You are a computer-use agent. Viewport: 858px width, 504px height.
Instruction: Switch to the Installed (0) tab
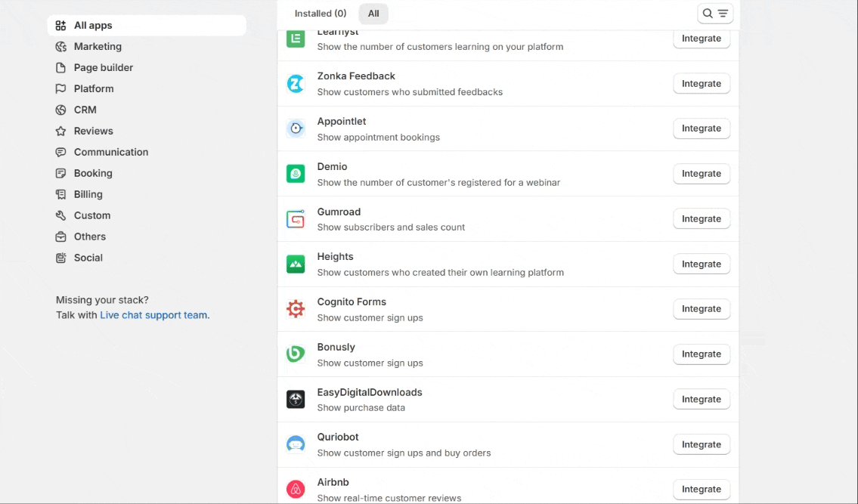click(x=320, y=14)
